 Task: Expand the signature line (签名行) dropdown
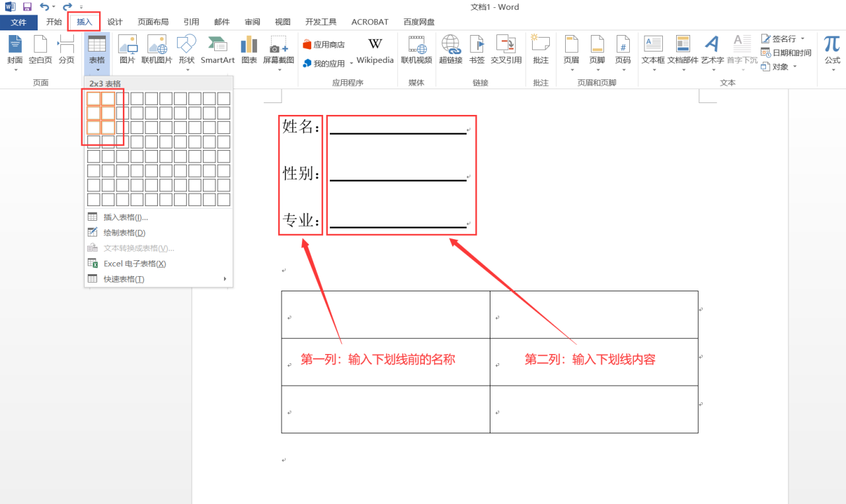803,39
